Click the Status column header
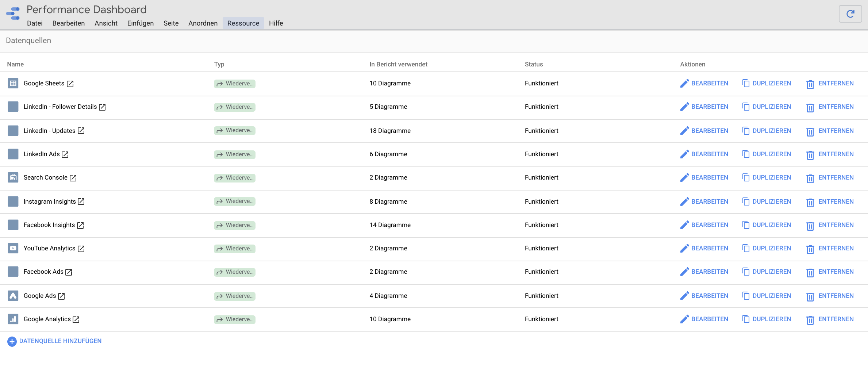 click(534, 64)
